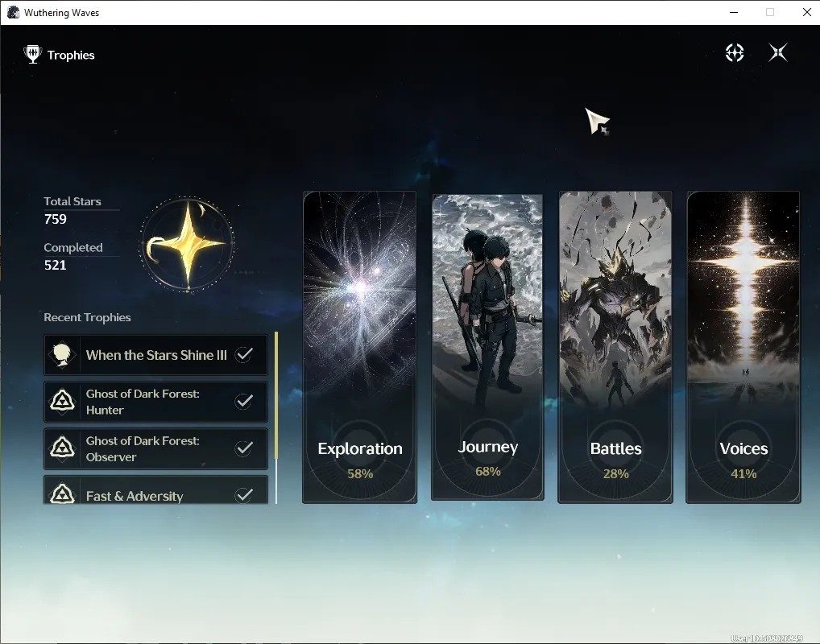
Task: Click the Battles 28% progress value
Action: [x=615, y=473]
